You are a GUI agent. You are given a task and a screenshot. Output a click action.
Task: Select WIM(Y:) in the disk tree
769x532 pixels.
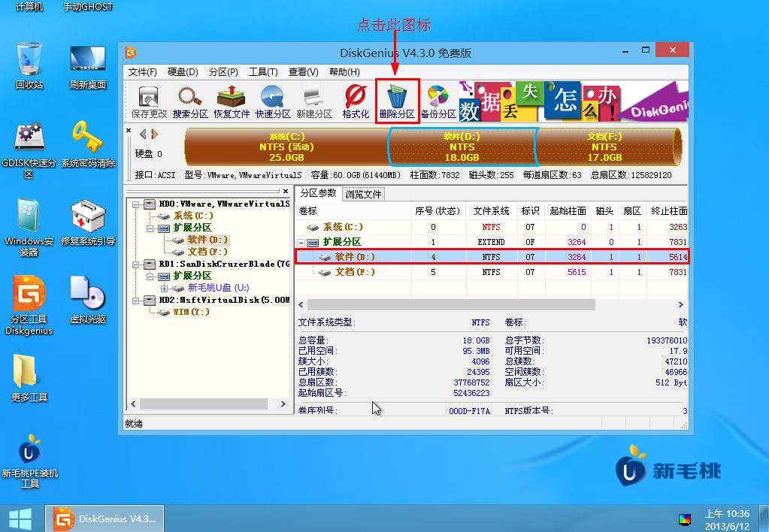tap(191, 312)
